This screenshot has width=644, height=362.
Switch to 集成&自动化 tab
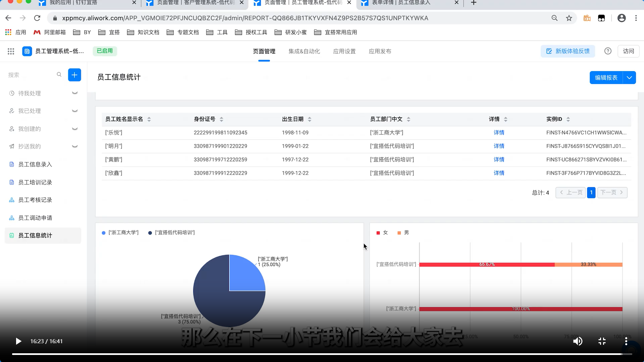304,51
